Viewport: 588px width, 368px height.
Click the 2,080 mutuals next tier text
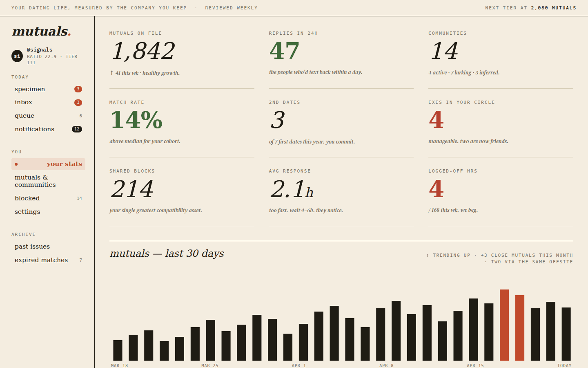pyautogui.click(x=553, y=8)
